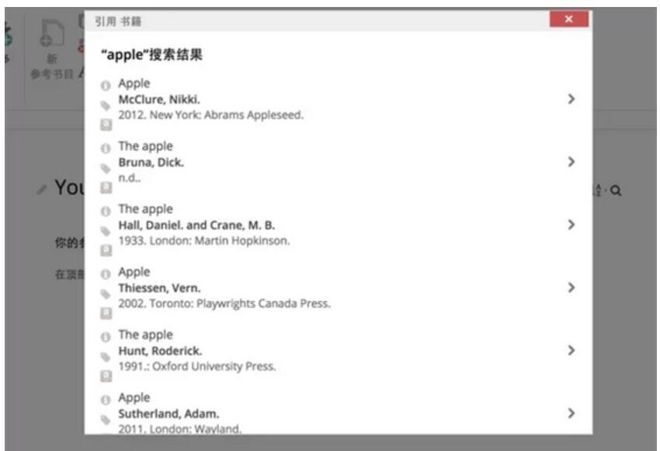
Task: Click tag icon in Sutherland, Adam row
Action: pos(106,419)
